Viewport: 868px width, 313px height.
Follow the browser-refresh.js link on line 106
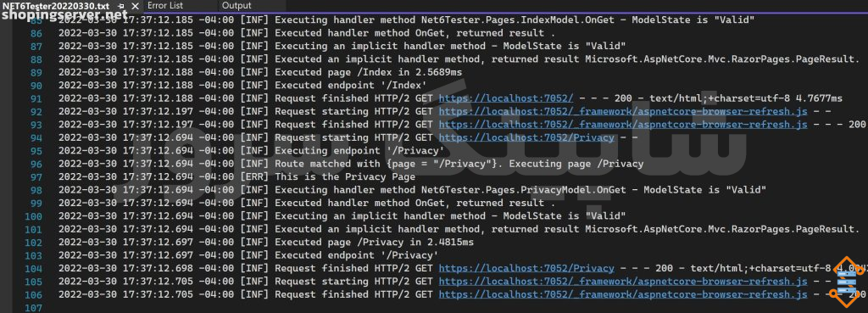(623, 294)
